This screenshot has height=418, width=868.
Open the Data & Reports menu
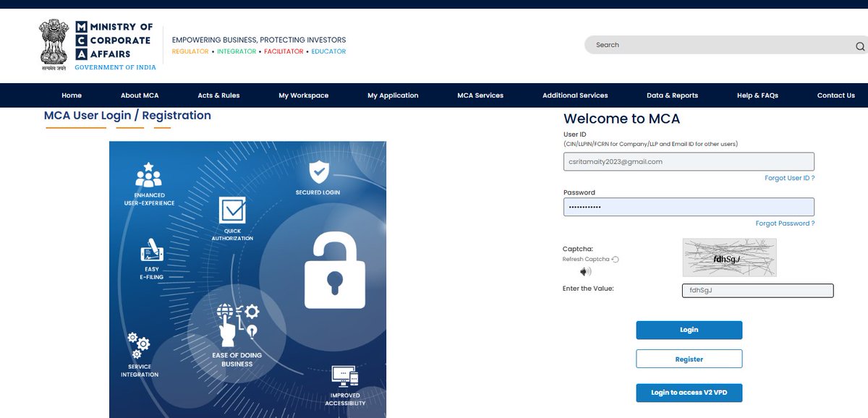(672, 95)
